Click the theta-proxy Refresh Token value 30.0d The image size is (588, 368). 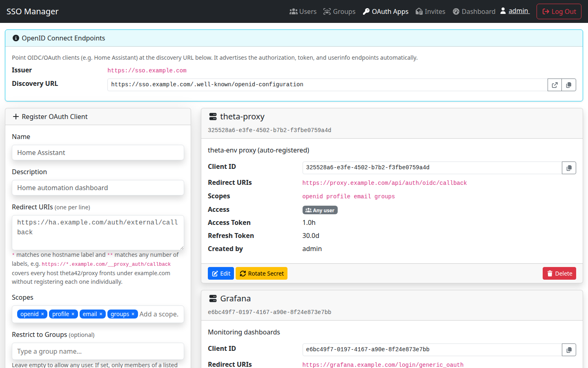(x=311, y=236)
